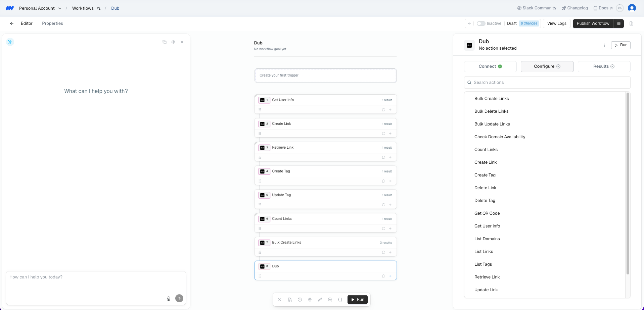
Task: Click the circle icon on the Dub step 8
Action: coord(383,276)
